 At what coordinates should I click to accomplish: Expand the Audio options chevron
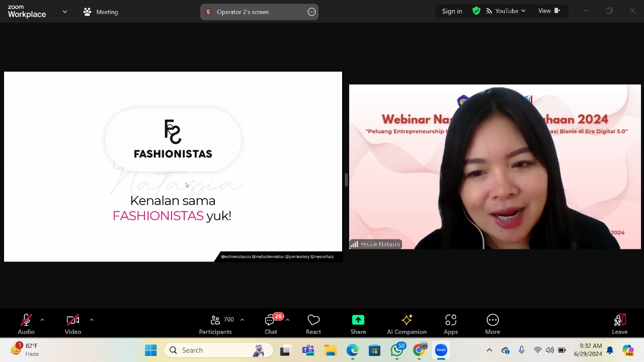[x=42, y=319]
